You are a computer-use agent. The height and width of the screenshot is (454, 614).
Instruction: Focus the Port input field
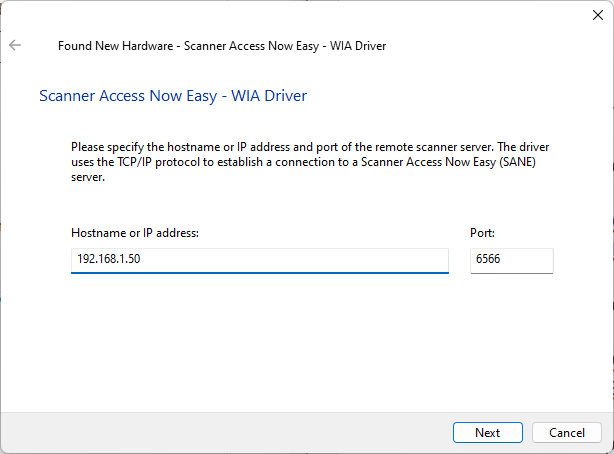point(511,260)
